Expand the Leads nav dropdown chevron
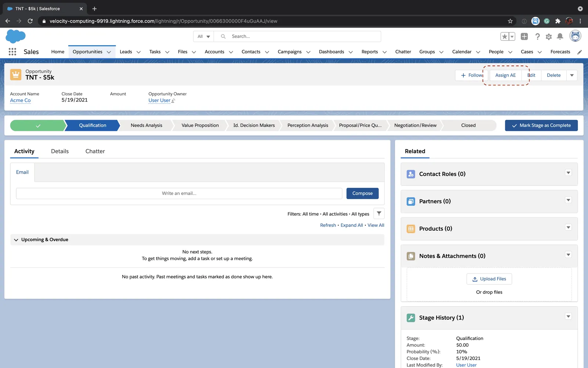Image resolution: width=588 pixels, height=368 pixels. pos(139,52)
